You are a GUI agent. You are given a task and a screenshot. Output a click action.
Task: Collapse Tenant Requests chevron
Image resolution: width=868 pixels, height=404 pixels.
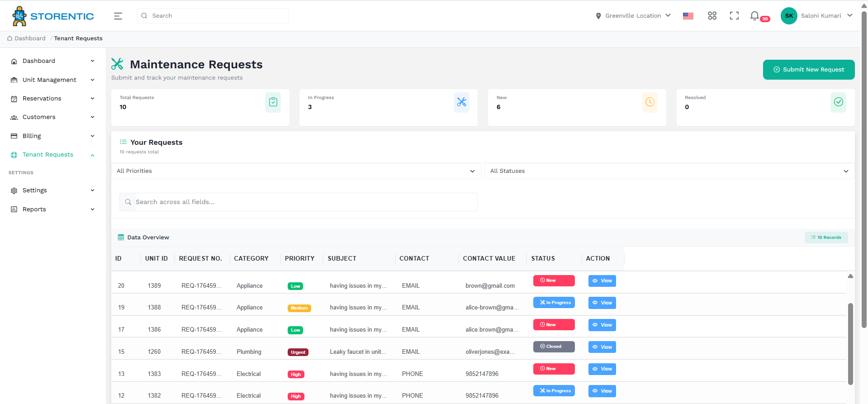click(92, 155)
